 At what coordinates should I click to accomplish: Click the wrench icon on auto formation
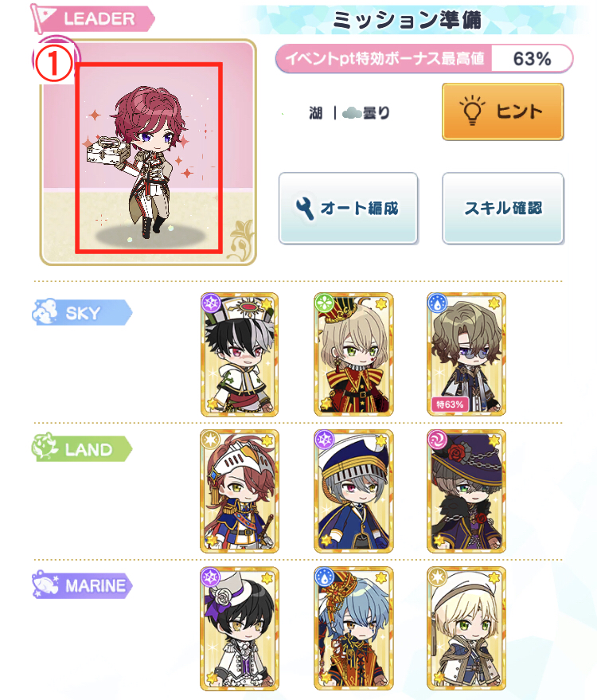coord(305,208)
